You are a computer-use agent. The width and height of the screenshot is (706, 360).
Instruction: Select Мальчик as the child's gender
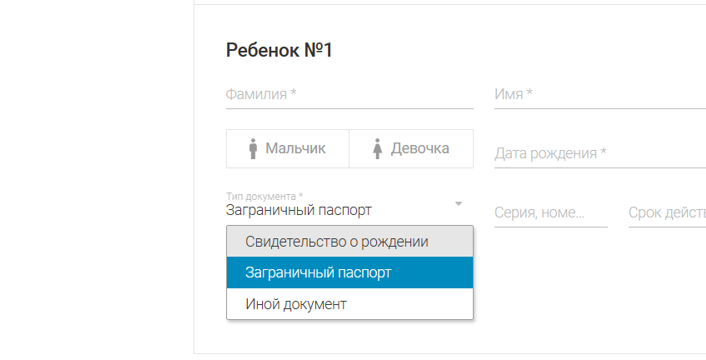click(288, 148)
